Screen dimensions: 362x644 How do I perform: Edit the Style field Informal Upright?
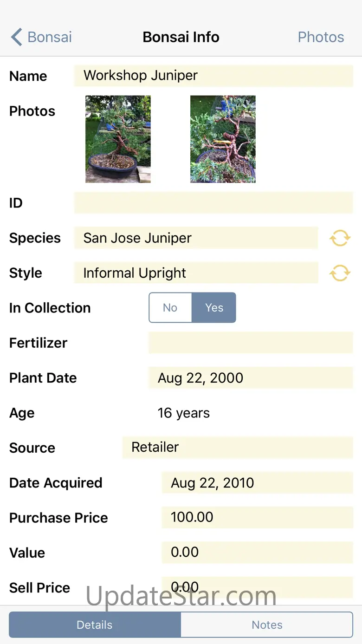[x=196, y=273]
